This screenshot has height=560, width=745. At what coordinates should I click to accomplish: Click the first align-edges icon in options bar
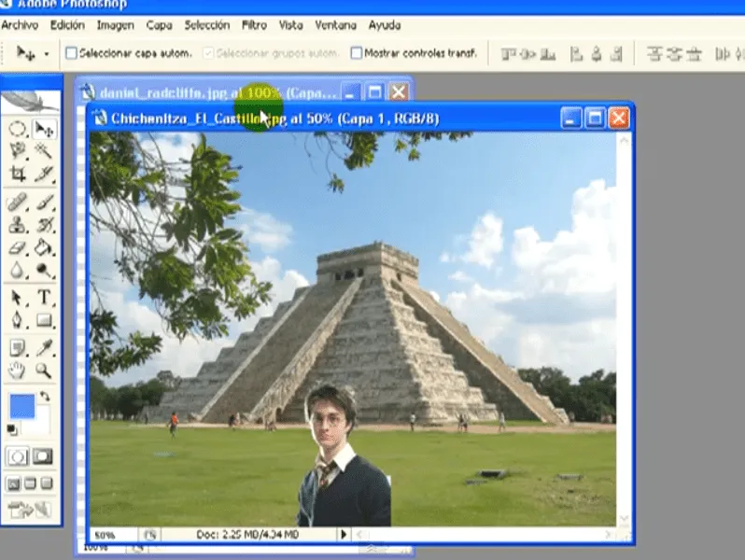tap(509, 55)
